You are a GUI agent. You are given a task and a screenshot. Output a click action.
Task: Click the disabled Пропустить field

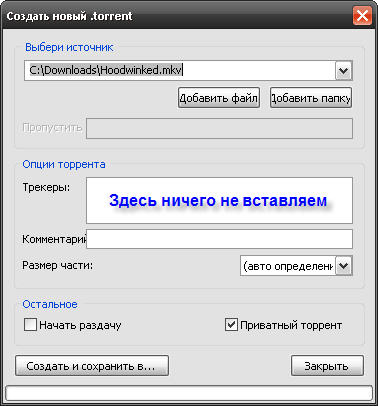point(219,128)
